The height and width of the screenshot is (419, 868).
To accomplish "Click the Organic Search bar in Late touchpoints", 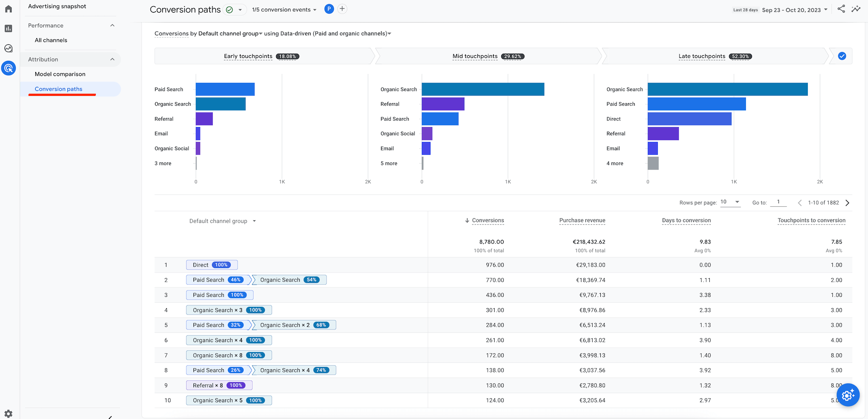I will (727, 89).
